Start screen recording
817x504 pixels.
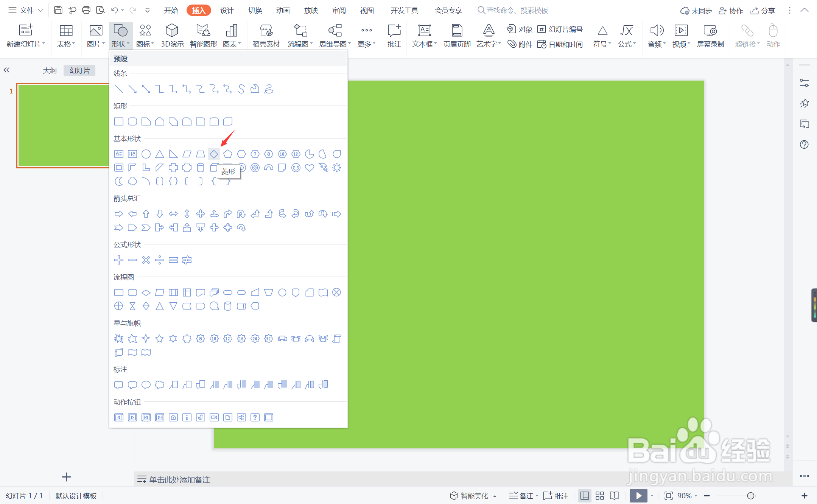coord(710,36)
